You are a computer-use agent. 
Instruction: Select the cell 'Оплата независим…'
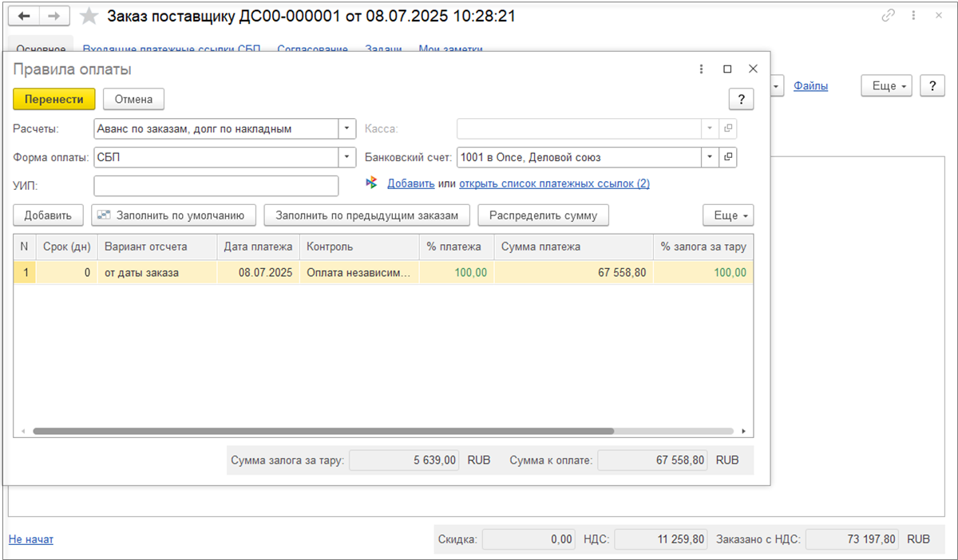pos(359,273)
